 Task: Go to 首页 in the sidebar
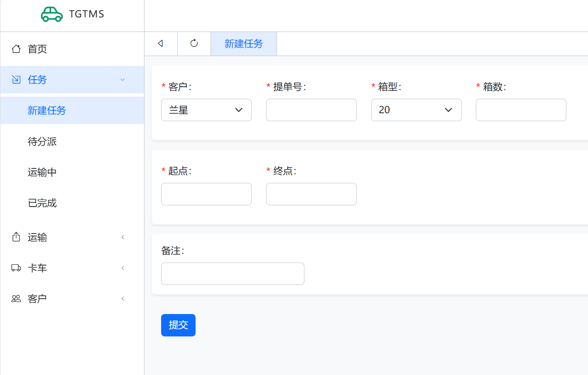pos(72,49)
